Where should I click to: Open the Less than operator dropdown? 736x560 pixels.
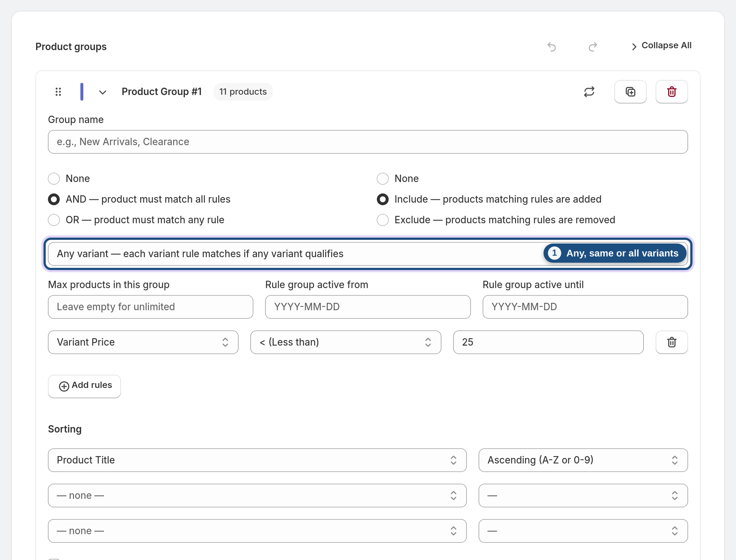[x=346, y=342]
